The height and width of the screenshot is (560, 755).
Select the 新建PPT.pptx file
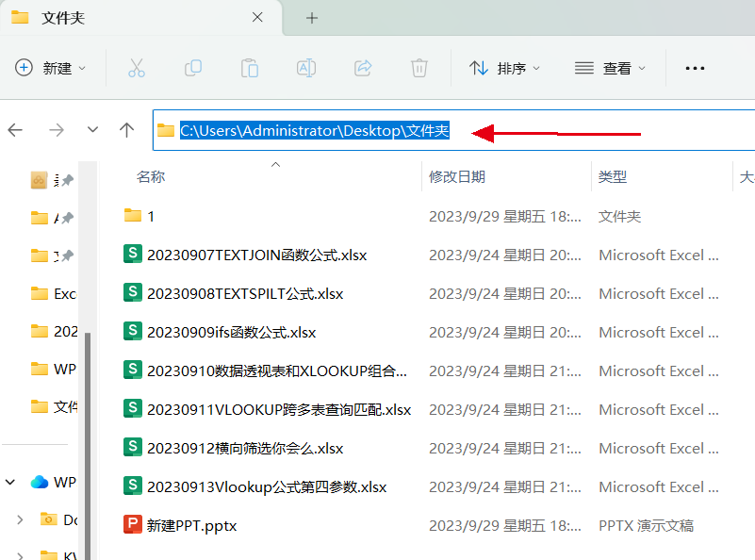point(180,525)
